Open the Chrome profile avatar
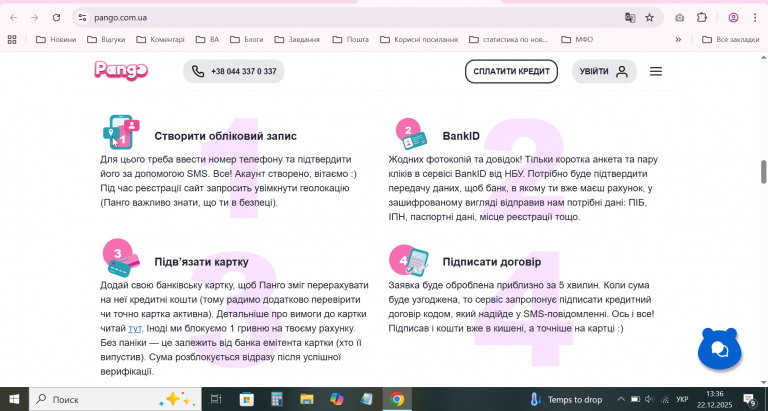The width and height of the screenshot is (768, 411). pos(733,18)
